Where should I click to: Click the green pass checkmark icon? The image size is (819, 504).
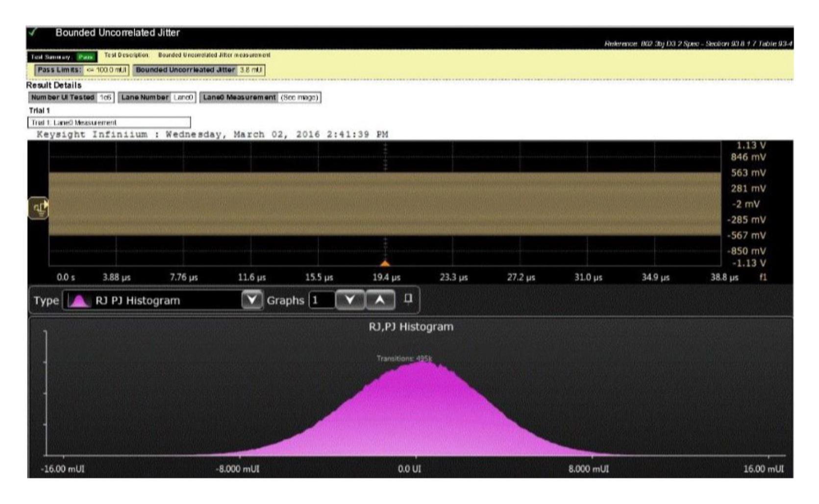coord(32,32)
